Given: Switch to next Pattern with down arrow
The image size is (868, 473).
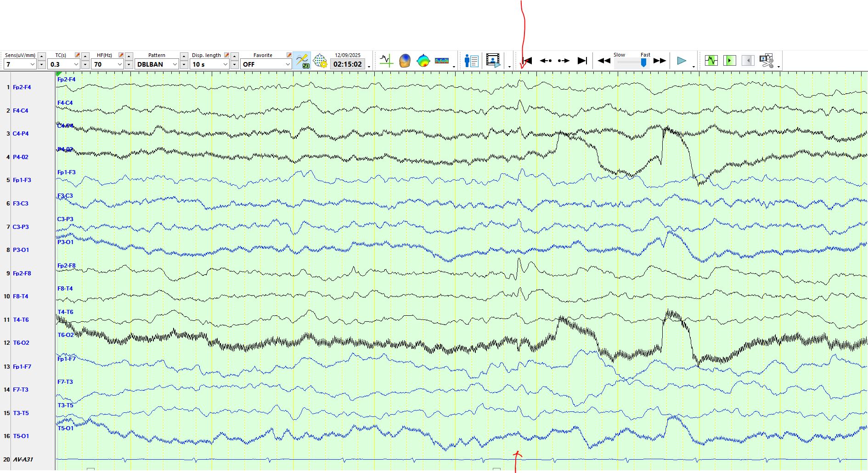Looking at the screenshot, I should (x=184, y=64).
